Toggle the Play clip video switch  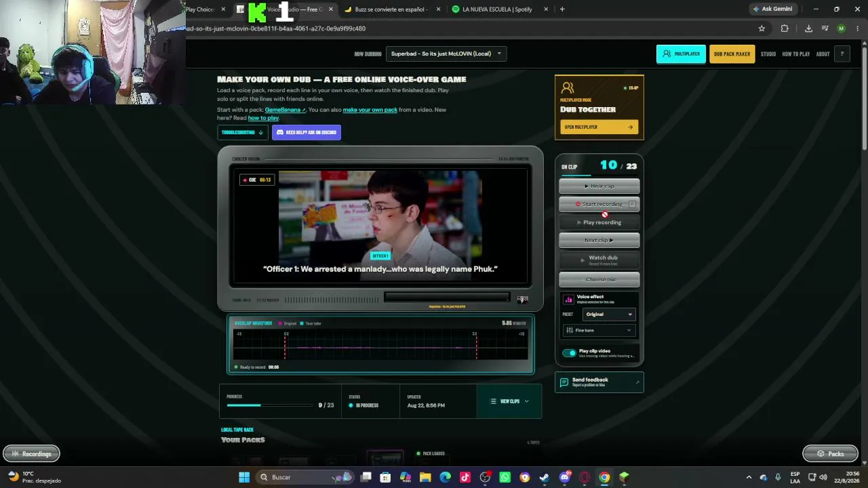click(569, 353)
